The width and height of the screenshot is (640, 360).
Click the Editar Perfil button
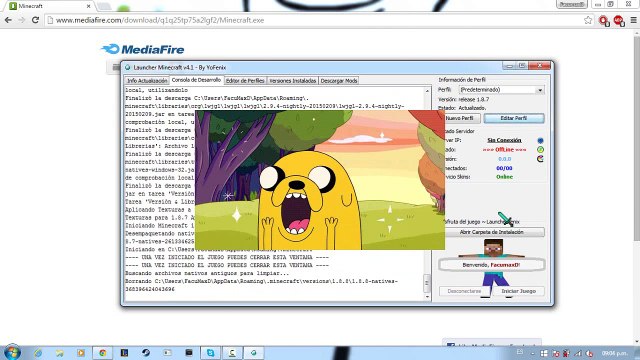coord(514,118)
